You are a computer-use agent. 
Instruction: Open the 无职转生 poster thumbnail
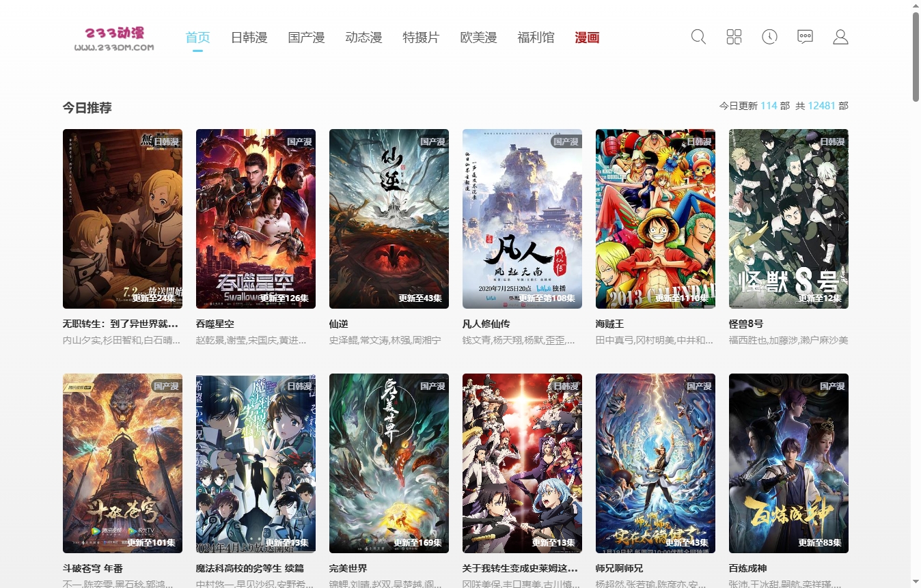[122, 219]
